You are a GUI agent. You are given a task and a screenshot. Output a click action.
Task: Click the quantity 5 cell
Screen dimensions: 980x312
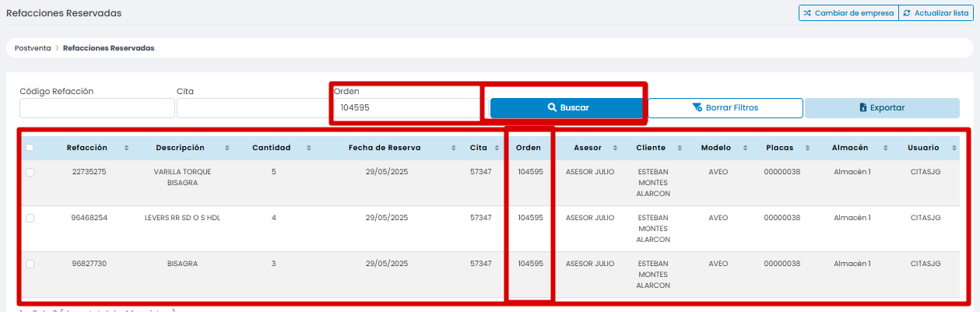(274, 172)
